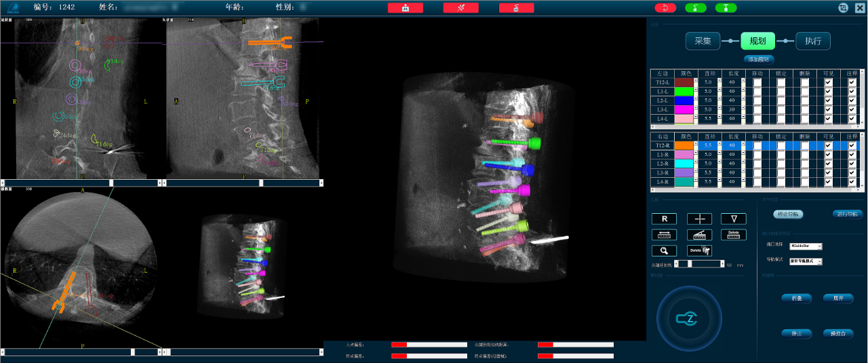Open the color dropdown for L3-L screw
868x363 pixels.
[686, 109]
